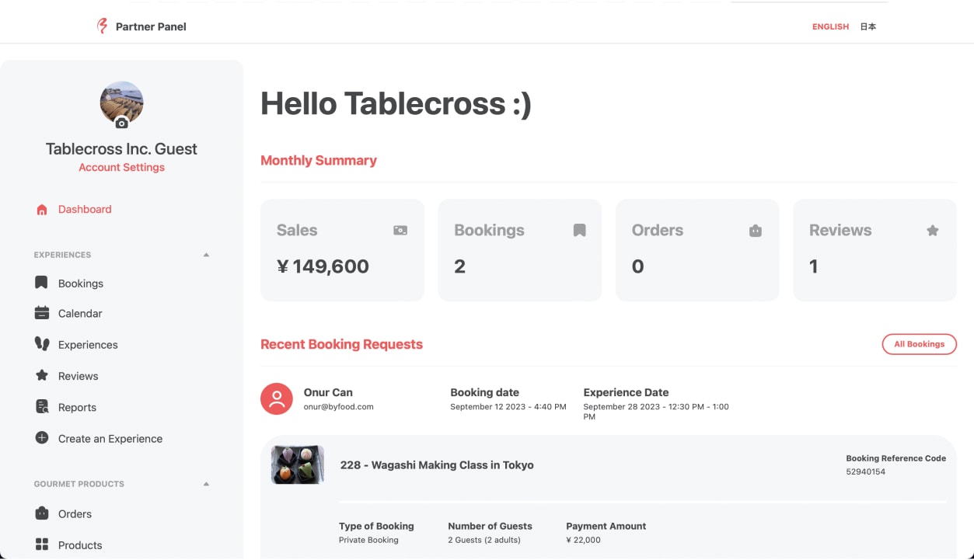Open Account Settings link

pyautogui.click(x=122, y=168)
